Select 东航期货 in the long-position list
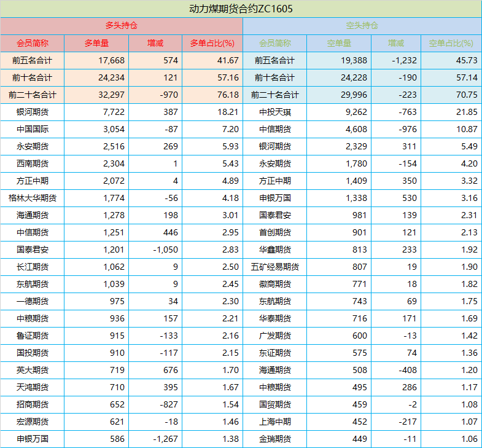The image size is (482, 448). coord(33,285)
